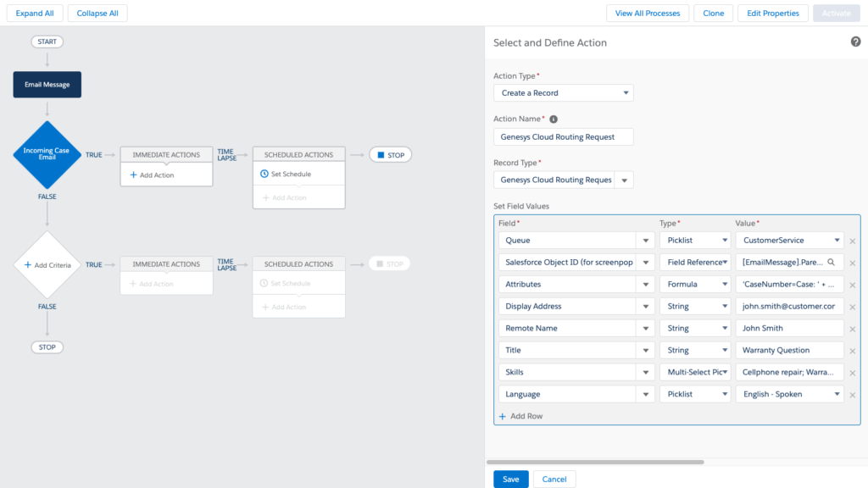Screen dimensions: 868x488
Task: Select the Incoming Case Email decision diamond
Action: coord(47,155)
